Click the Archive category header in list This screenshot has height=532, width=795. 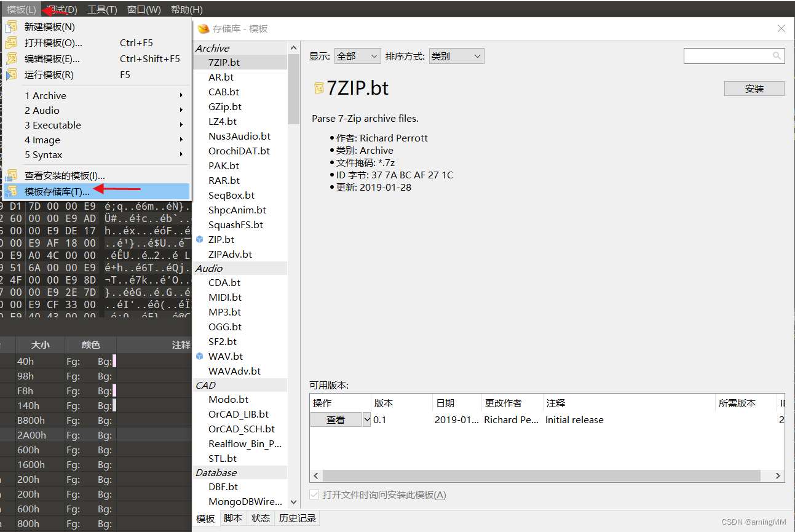(x=240, y=48)
